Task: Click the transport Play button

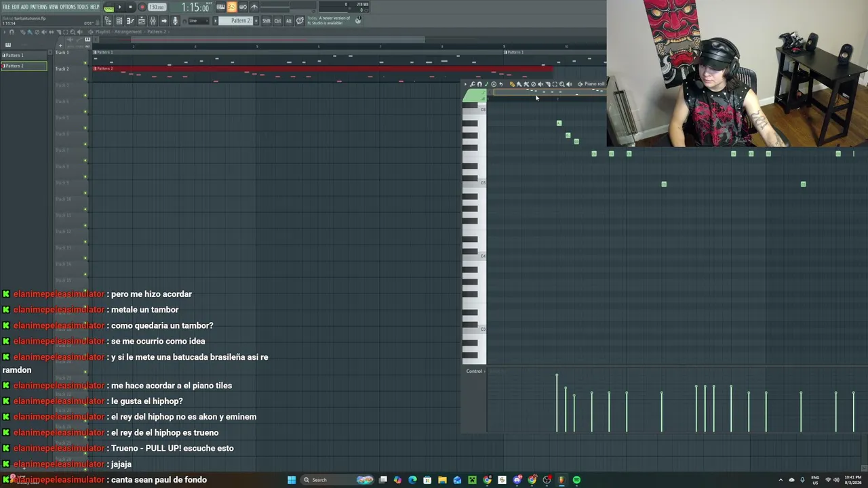Action: 120,7
